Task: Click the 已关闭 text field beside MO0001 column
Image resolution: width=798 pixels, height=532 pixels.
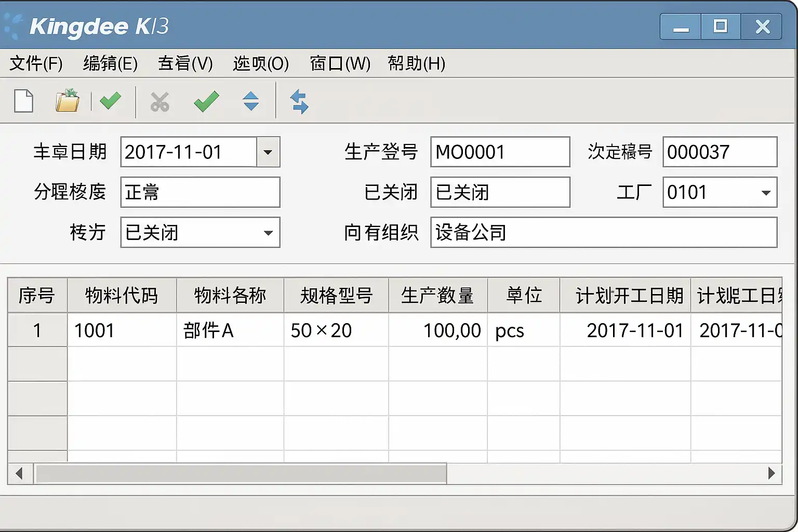Action: (500, 192)
